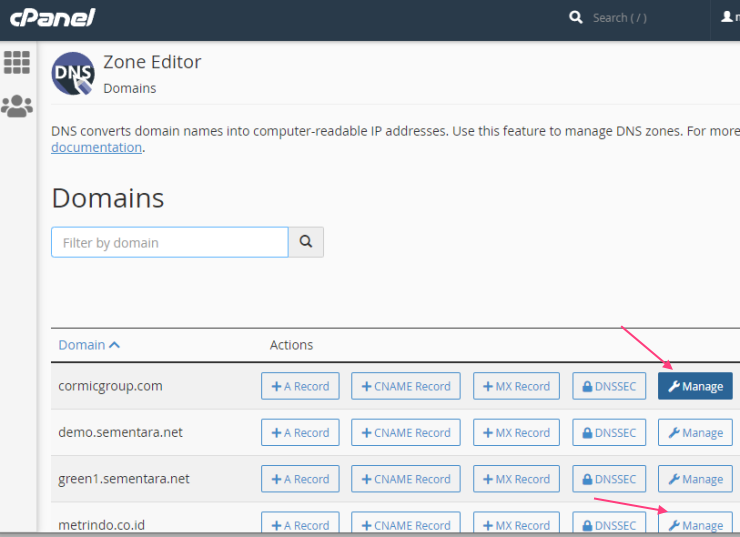Add A Record for green1.sementara.net
The image size is (740, 537).
pyautogui.click(x=300, y=478)
